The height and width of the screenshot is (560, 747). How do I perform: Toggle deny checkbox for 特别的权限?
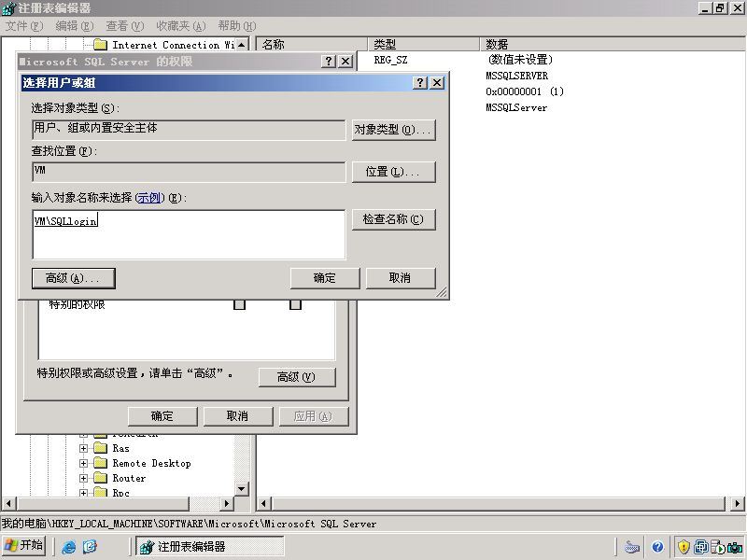[x=295, y=305]
